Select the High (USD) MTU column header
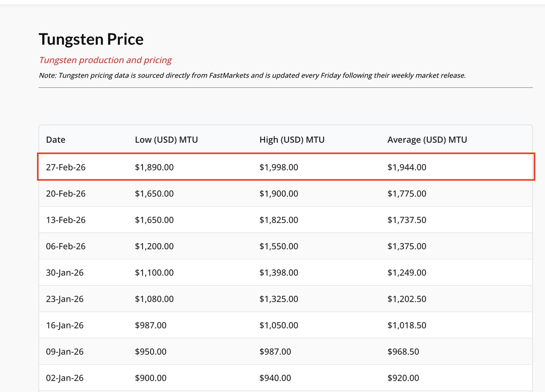The width and height of the screenshot is (545, 392). (x=292, y=140)
